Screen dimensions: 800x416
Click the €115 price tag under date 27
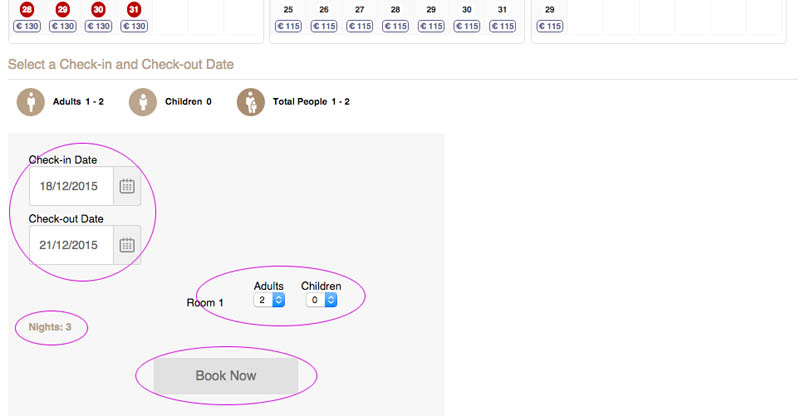(359, 26)
